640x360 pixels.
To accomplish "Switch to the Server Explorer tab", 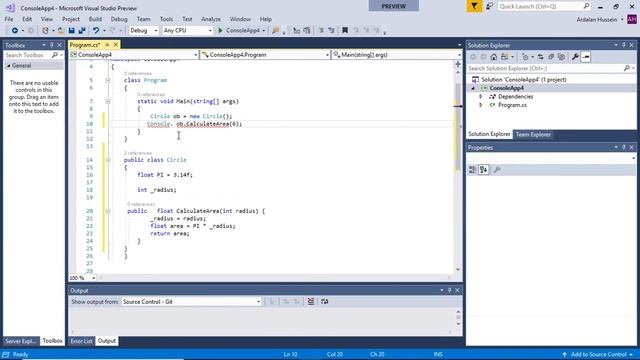I will pyautogui.click(x=20, y=341).
